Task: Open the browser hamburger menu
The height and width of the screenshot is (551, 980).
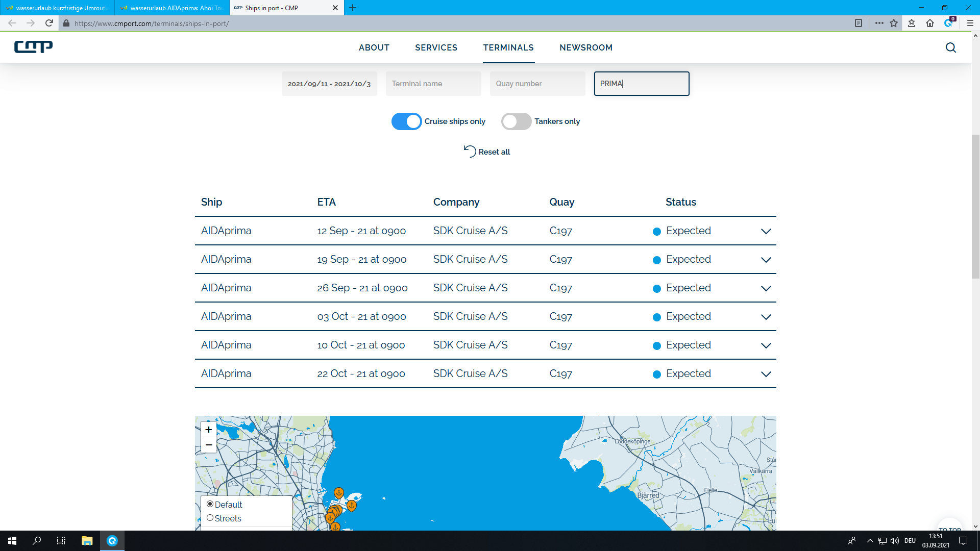Action: click(x=970, y=23)
